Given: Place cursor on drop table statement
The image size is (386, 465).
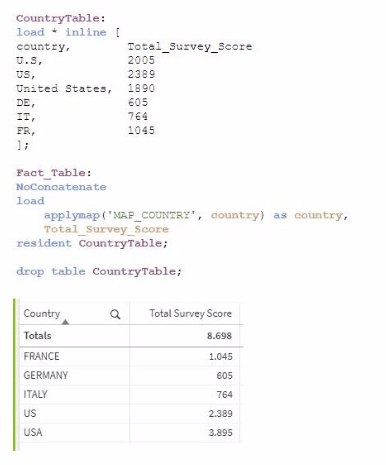Looking at the screenshot, I should (x=99, y=271).
